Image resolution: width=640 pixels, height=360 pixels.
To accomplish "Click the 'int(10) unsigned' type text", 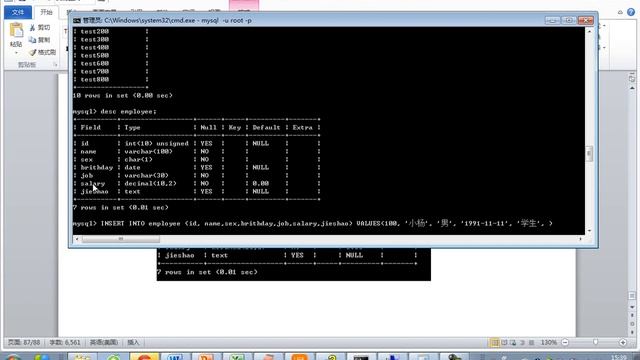I will [x=157, y=143].
